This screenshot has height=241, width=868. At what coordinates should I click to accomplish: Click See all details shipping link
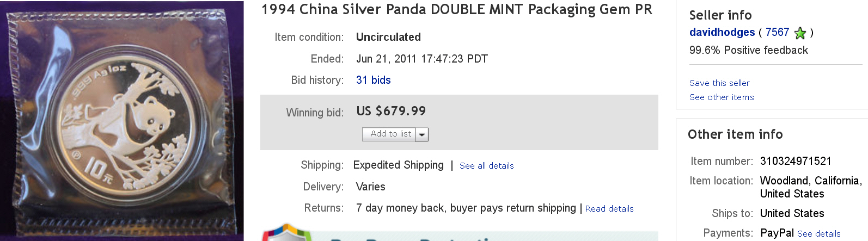[x=486, y=166]
